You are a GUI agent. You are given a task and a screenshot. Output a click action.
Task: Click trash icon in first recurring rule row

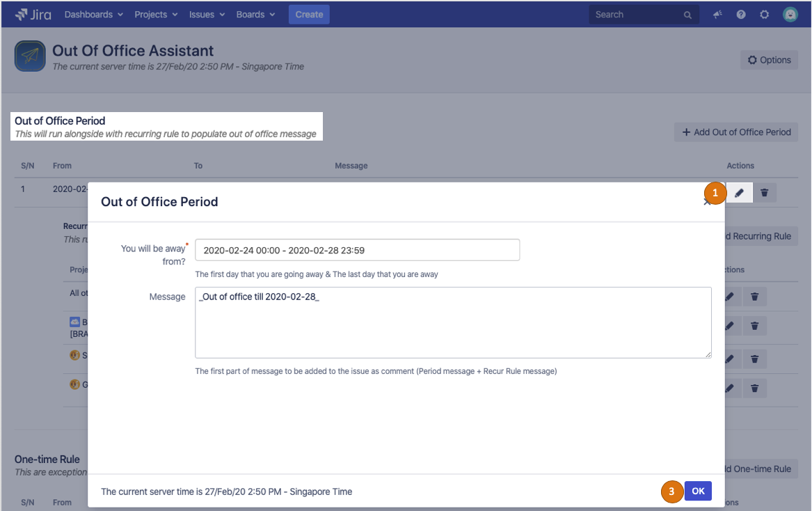[x=754, y=297]
